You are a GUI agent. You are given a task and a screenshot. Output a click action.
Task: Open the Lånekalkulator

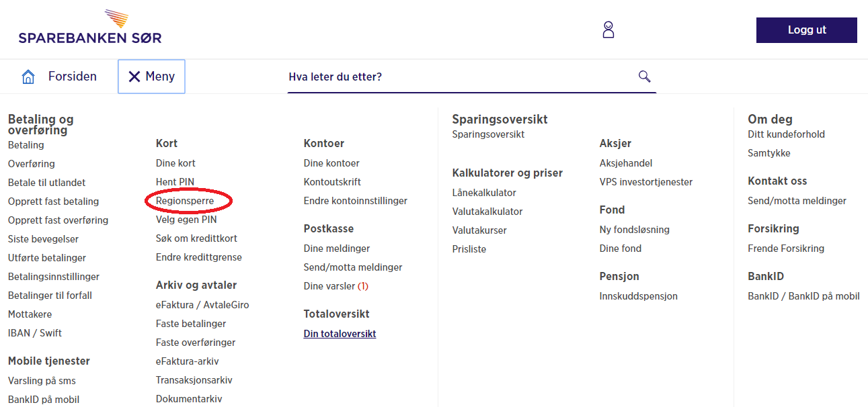pos(484,193)
